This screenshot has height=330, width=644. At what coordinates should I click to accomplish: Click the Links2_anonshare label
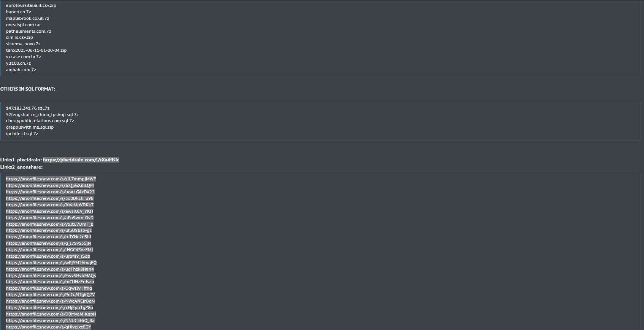tap(21, 167)
